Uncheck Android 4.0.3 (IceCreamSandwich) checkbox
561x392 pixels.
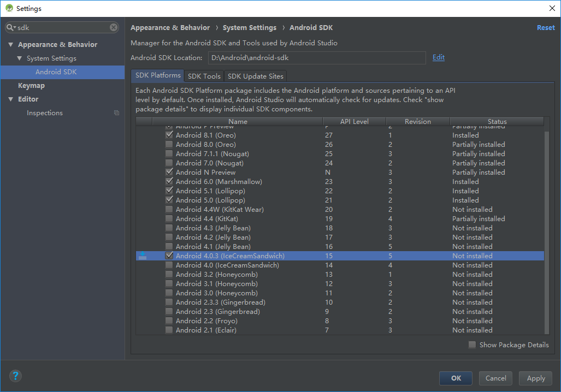[169, 256]
